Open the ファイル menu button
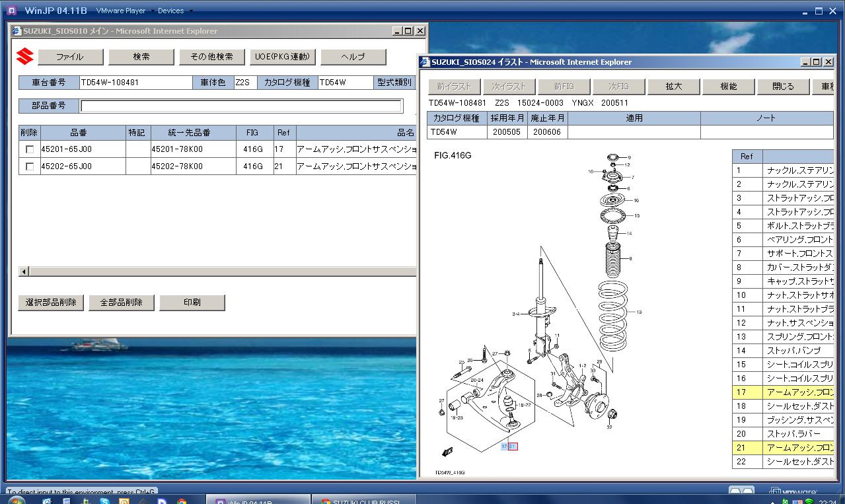 click(71, 57)
